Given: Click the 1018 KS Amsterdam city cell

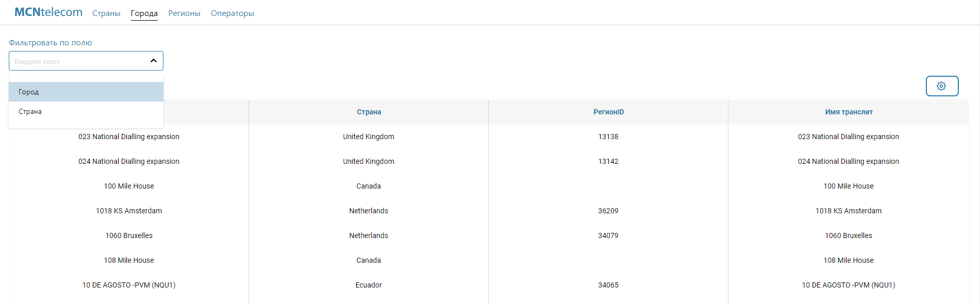Looking at the screenshot, I should click(x=129, y=211).
